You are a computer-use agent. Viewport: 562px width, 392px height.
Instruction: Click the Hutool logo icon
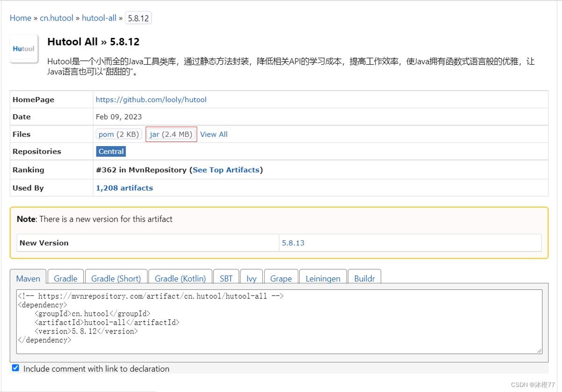pos(24,49)
